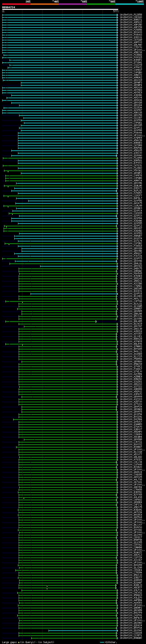Select the UniRef100_A5H1G5 label
146x644 pixels.
131,151
